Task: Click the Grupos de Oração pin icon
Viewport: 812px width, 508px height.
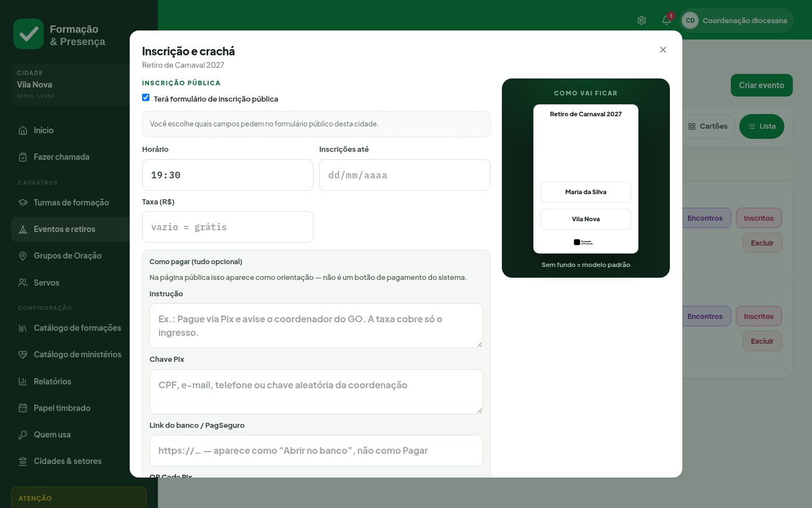Action: coord(23,256)
